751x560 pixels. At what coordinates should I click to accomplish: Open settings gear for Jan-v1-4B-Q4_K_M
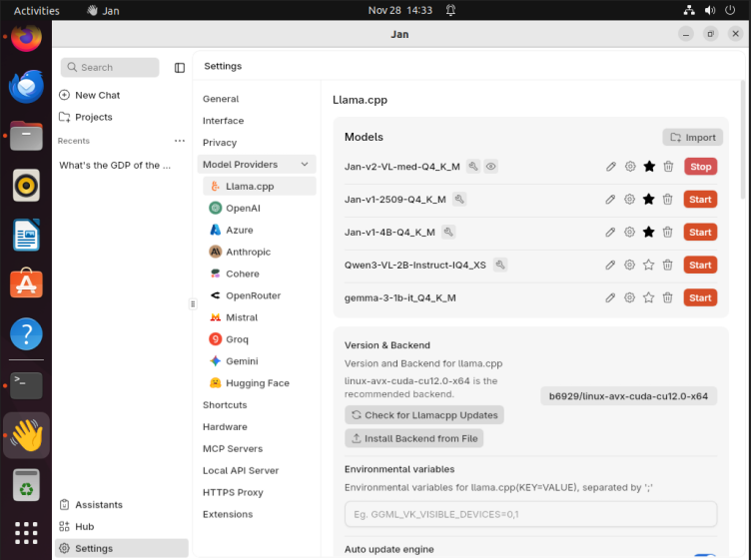pos(629,233)
